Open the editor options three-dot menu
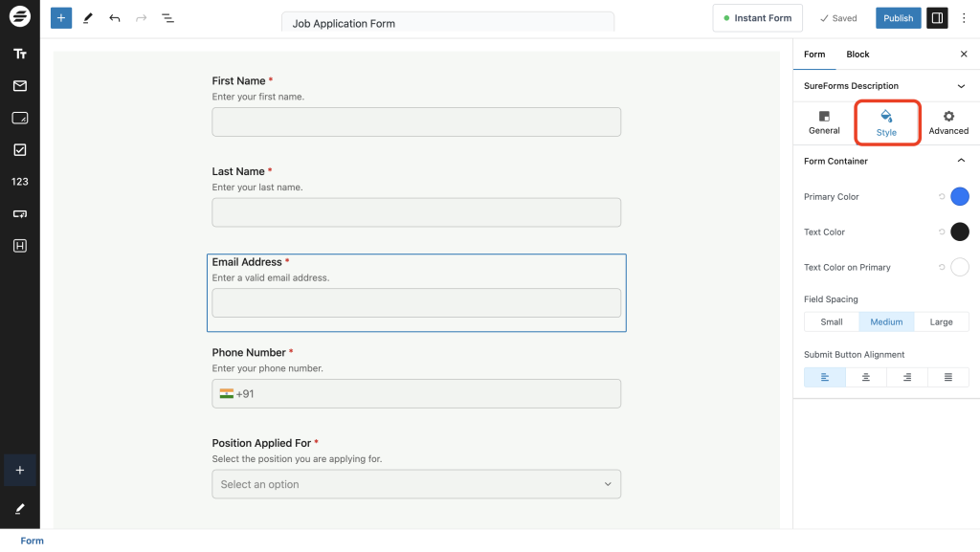This screenshot has width=980, height=552. (964, 17)
